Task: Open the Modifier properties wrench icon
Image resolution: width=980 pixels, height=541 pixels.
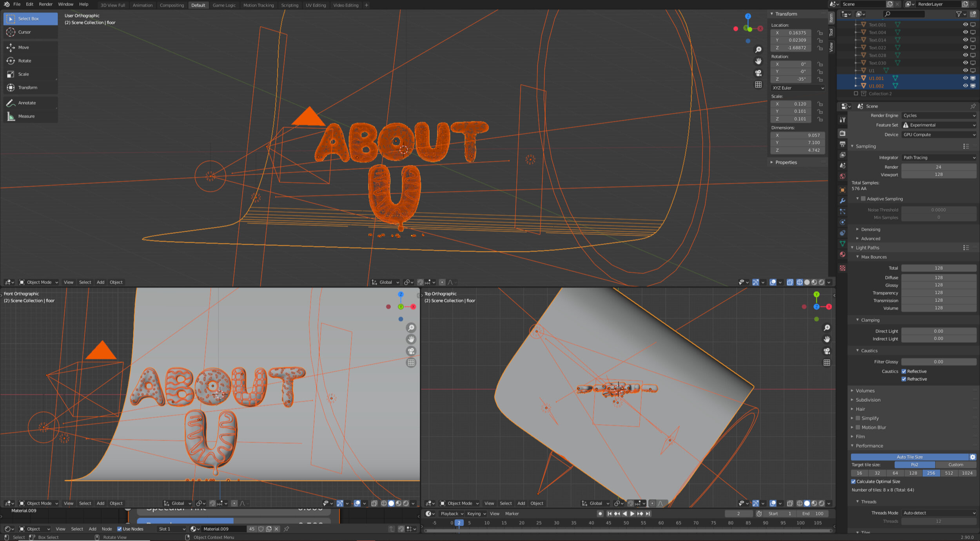Action: (x=842, y=201)
